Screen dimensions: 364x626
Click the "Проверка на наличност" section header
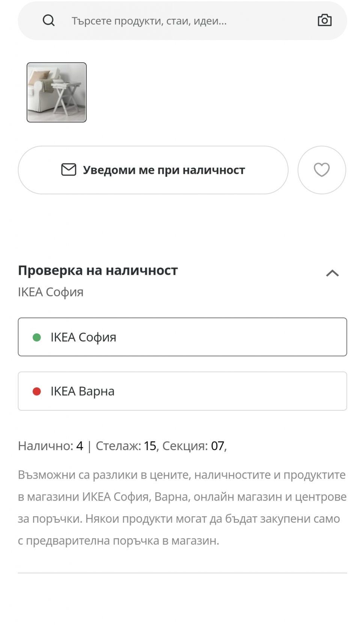tap(98, 271)
